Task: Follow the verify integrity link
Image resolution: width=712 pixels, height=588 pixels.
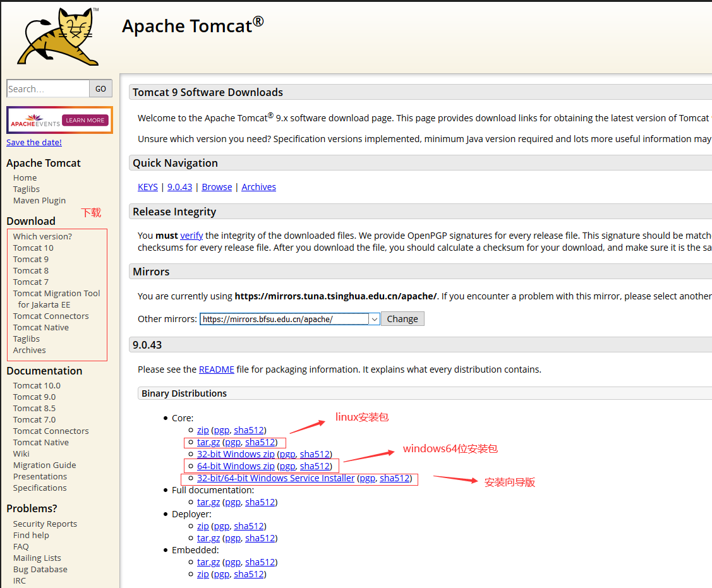Action: 191,235
